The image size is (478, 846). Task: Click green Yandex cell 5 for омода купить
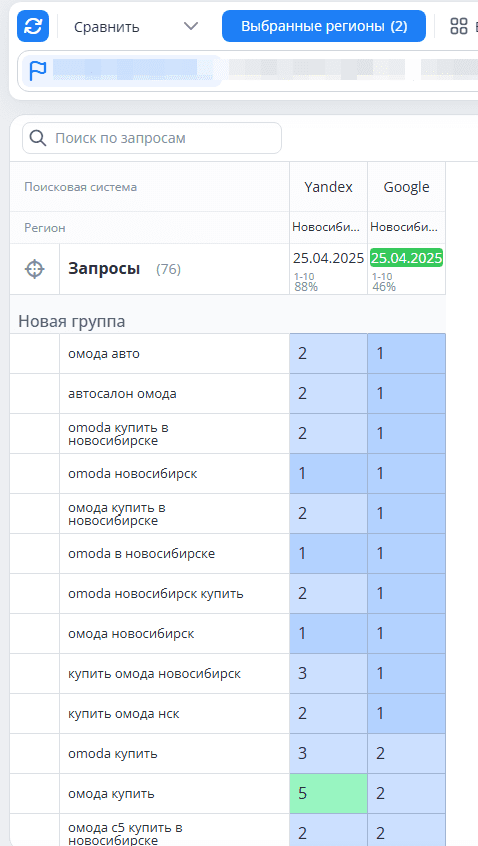pyautogui.click(x=329, y=793)
